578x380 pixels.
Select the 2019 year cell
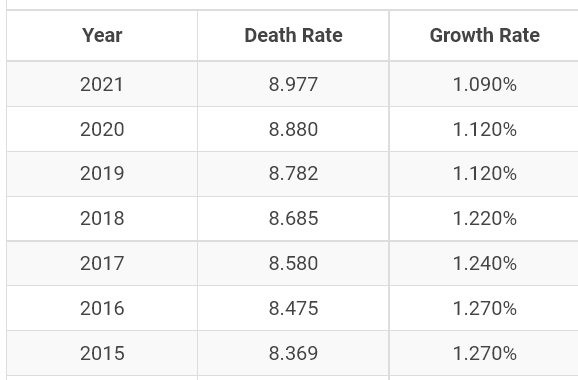102,174
